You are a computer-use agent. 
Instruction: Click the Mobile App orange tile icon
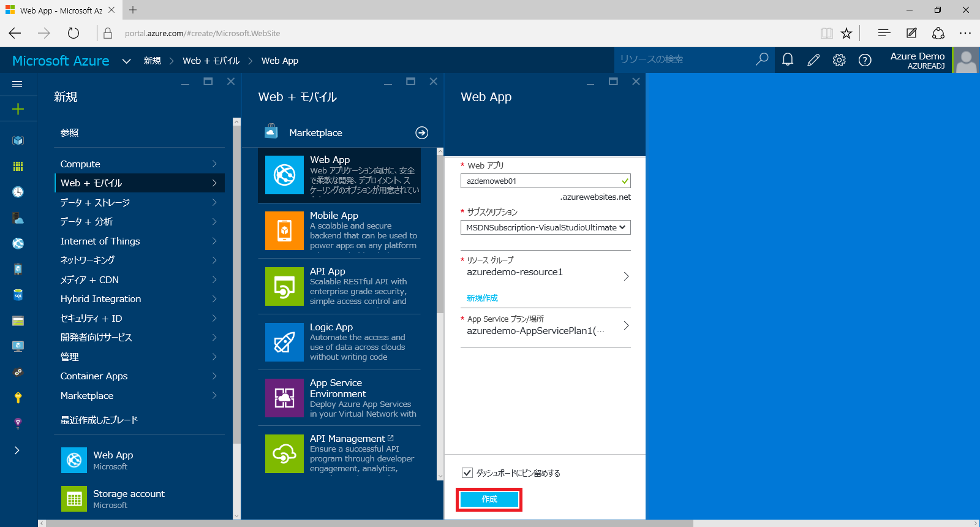pos(284,230)
